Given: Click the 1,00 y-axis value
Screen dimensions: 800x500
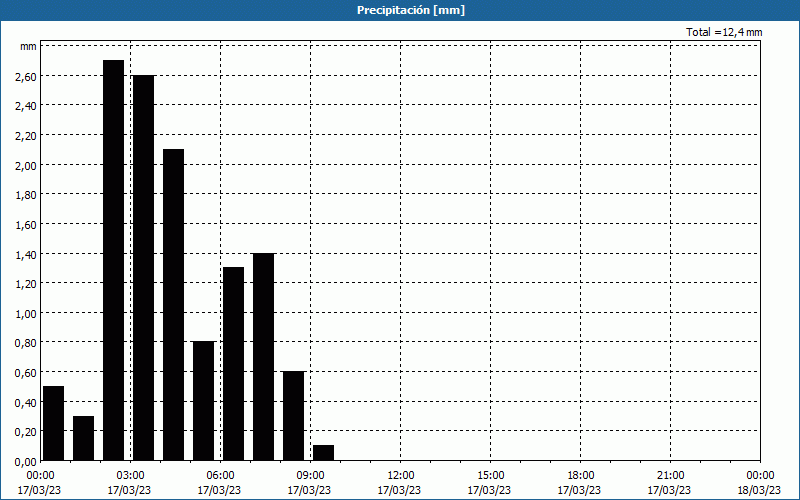Looking at the screenshot, I should click(x=26, y=313).
